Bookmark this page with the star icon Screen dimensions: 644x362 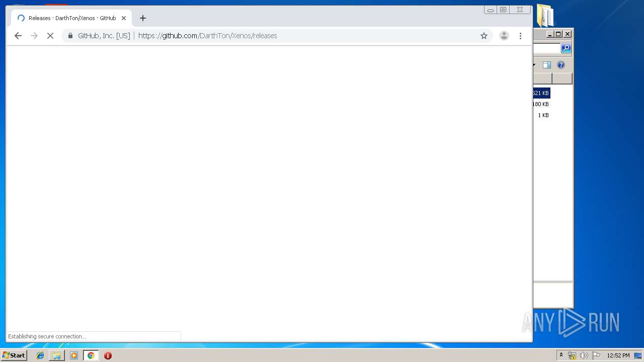pyautogui.click(x=484, y=36)
